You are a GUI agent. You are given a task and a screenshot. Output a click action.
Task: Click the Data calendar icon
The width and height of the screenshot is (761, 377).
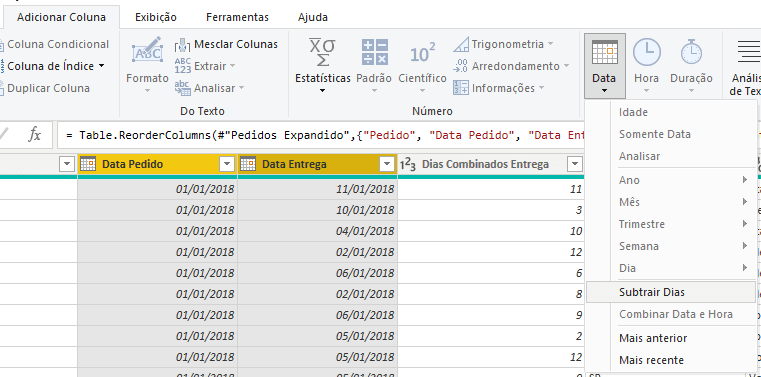[x=605, y=52]
